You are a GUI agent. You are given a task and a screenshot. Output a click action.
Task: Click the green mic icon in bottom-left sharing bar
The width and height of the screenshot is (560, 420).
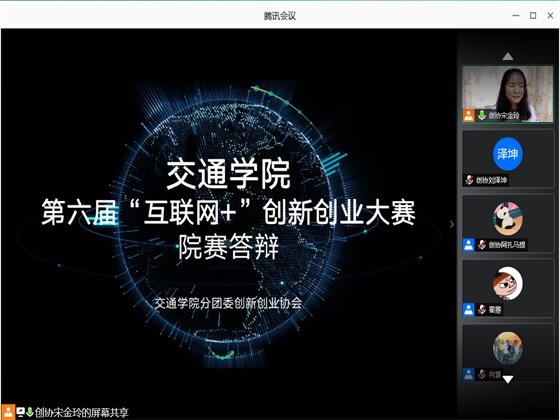30,412
